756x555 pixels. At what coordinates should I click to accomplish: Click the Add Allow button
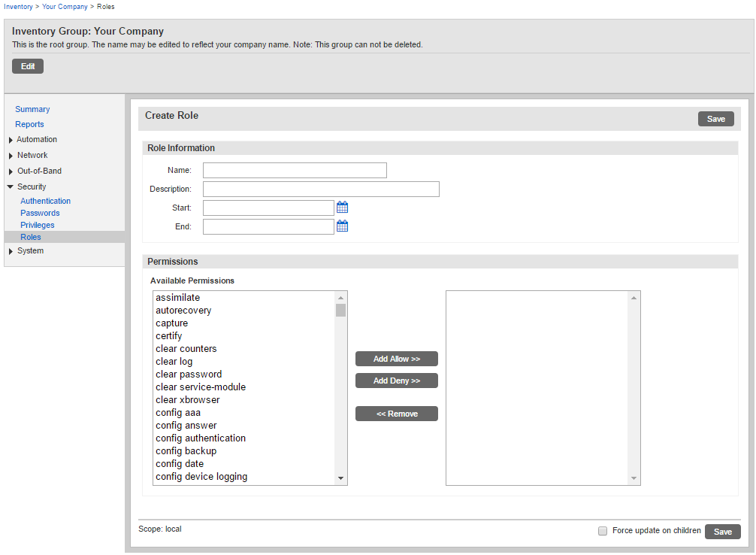click(396, 359)
